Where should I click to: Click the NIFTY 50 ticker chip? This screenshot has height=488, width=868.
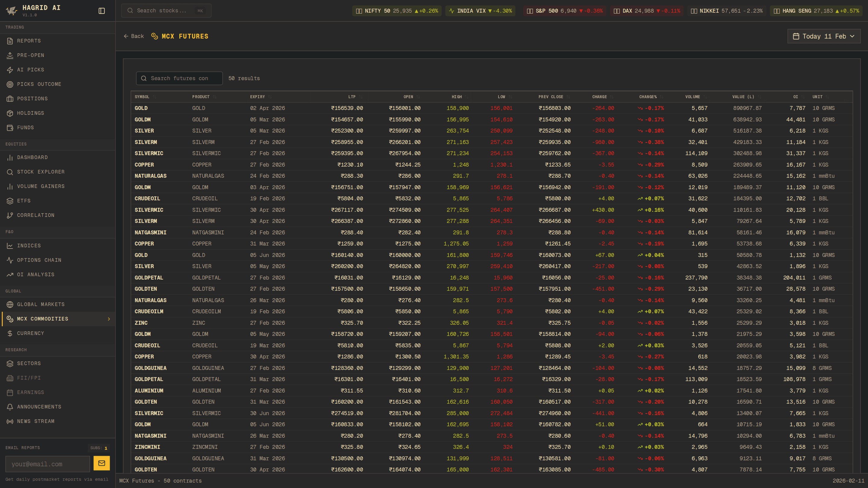click(397, 11)
